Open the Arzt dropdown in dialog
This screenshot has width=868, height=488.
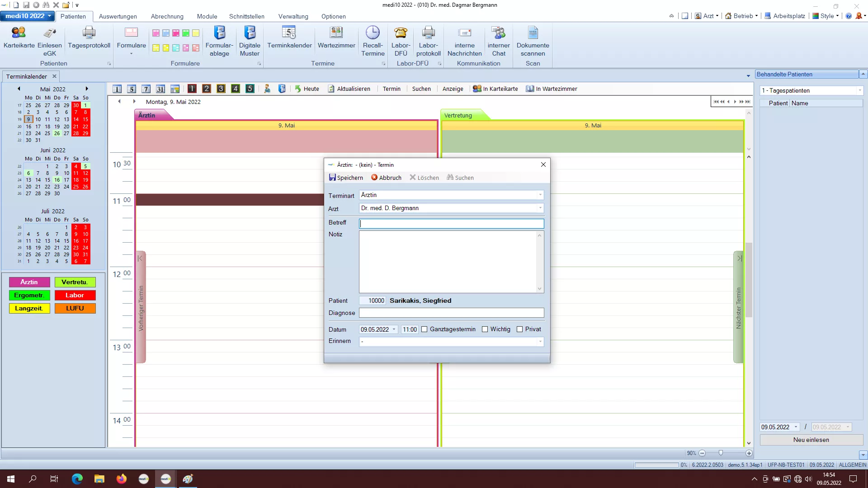540,208
